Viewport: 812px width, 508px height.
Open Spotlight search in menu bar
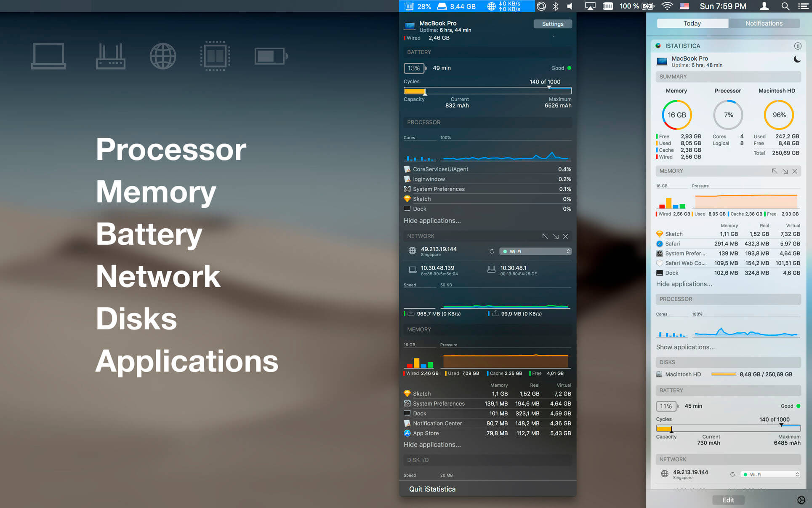(x=785, y=6)
